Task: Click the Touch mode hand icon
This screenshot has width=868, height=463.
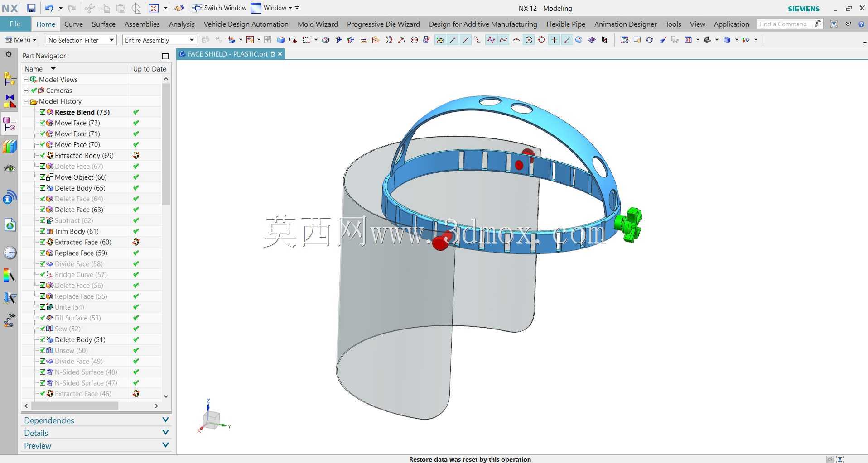Action: coord(179,8)
